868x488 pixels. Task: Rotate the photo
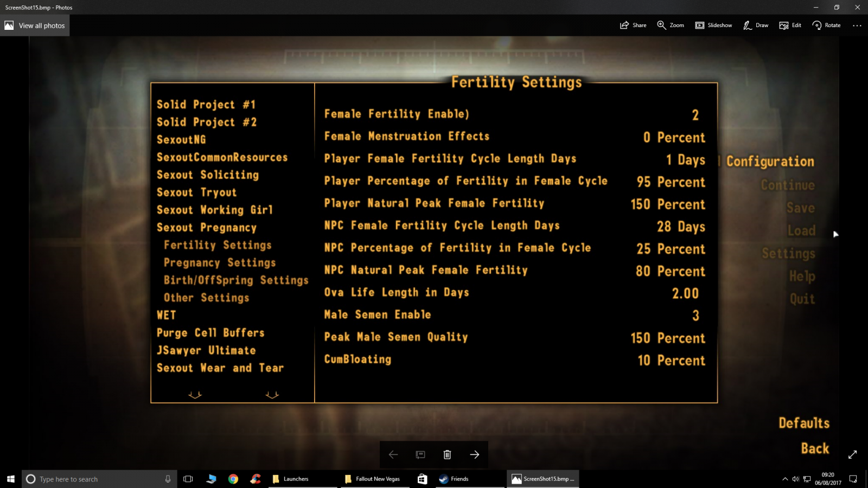pos(826,25)
